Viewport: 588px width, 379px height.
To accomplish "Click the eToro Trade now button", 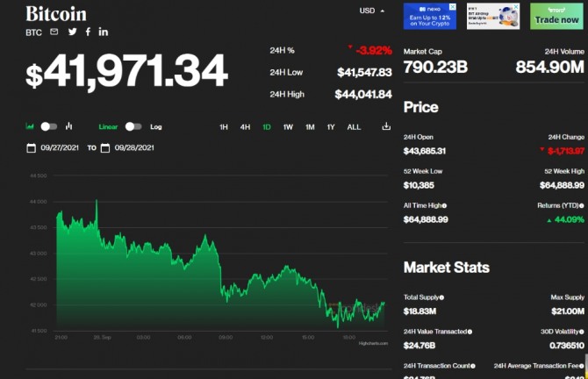I will coord(557,16).
